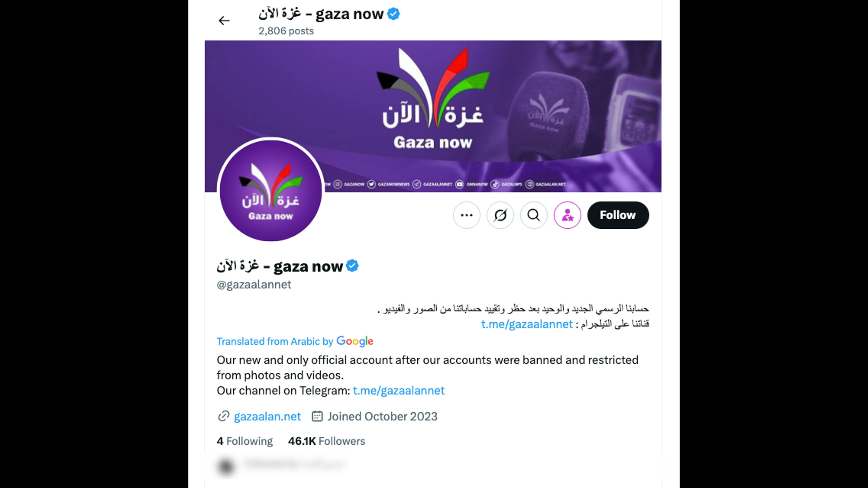Open the round Gaza now profile picture
Image resolution: width=868 pixels, height=488 pixels.
(x=271, y=190)
